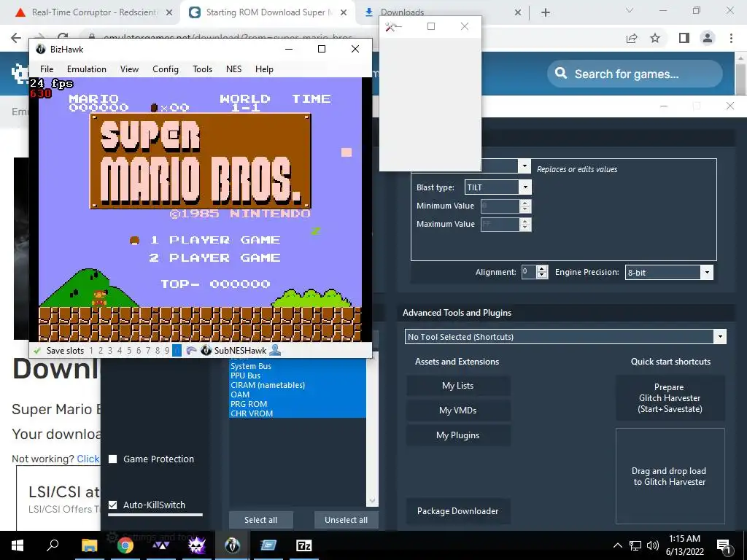Go back with Chrome back arrow
Image resolution: width=747 pixels, height=560 pixels.
click(x=16, y=38)
